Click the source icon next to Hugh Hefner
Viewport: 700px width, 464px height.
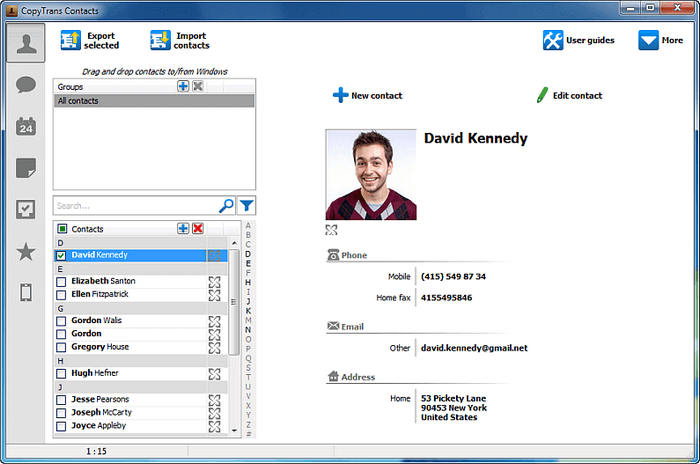coord(214,374)
